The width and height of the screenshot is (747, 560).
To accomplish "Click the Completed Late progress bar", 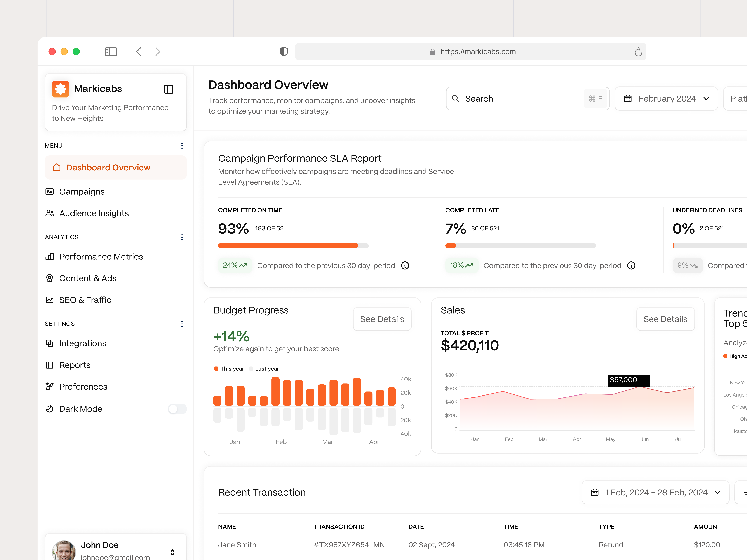I will point(520,246).
